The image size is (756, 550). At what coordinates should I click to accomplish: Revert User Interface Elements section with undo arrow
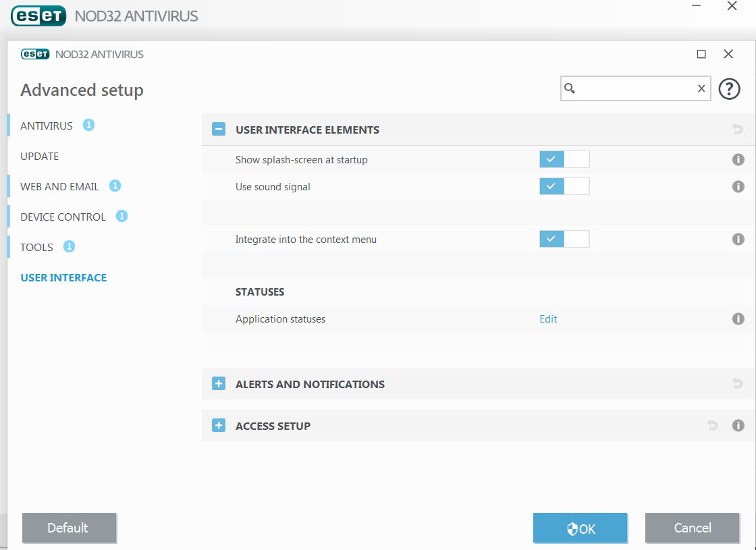point(737,130)
